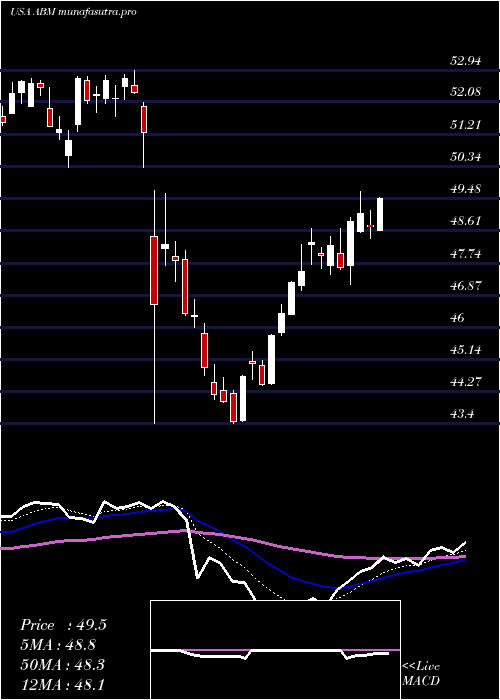Image resolution: width=500 pixels, height=700 pixels.
Task: Click the 51.21 price axis label
Action: tap(466, 125)
